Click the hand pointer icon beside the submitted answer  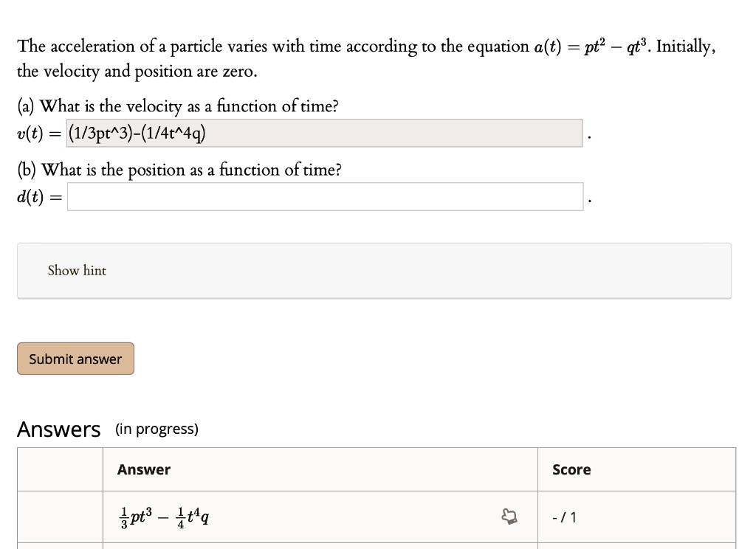click(x=510, y=517)
